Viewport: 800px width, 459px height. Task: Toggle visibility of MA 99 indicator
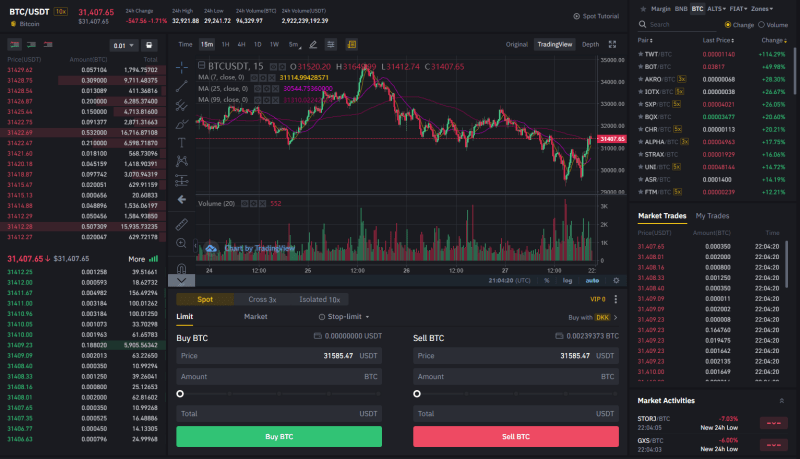point(258,100)
